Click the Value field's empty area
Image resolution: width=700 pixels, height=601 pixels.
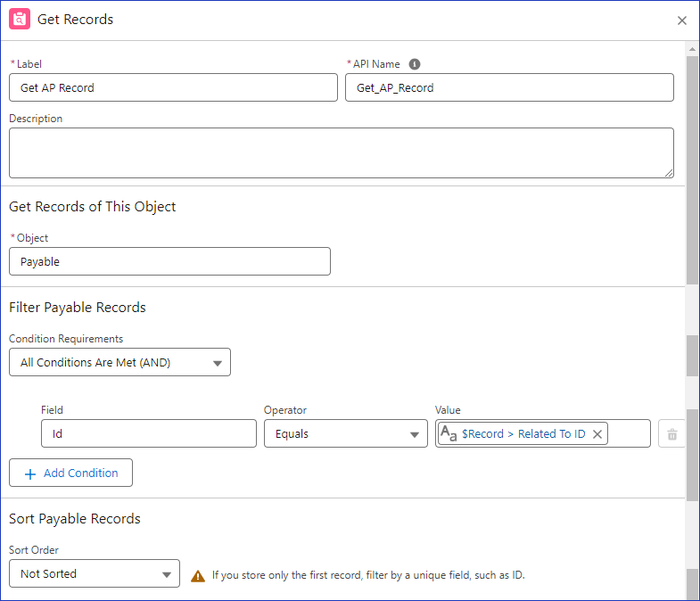coord(629,433)
